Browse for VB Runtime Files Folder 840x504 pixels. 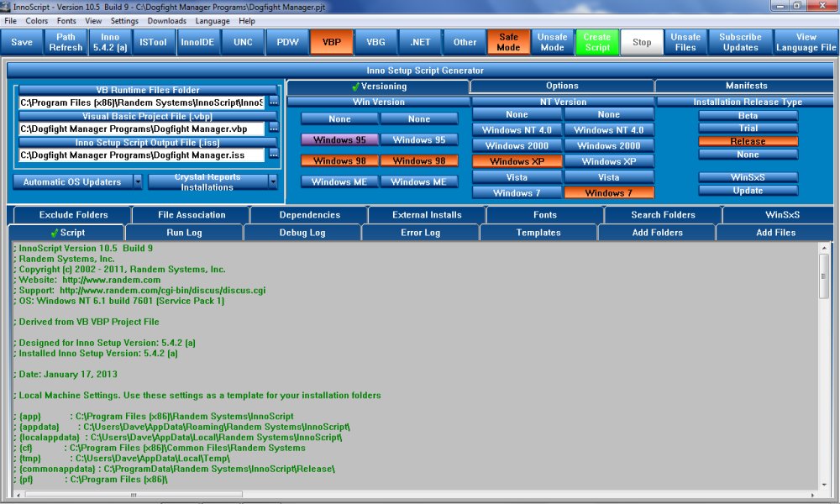tap(274, 102)
